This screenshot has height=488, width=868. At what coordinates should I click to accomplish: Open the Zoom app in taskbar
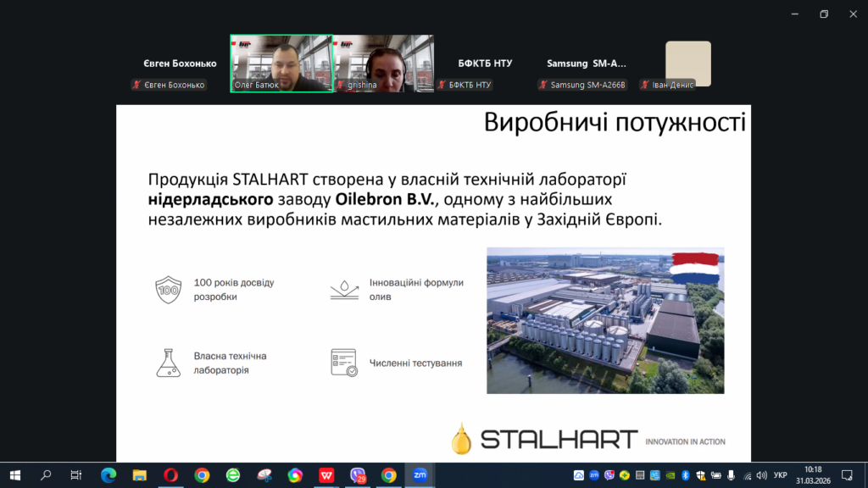coord(420,475)
